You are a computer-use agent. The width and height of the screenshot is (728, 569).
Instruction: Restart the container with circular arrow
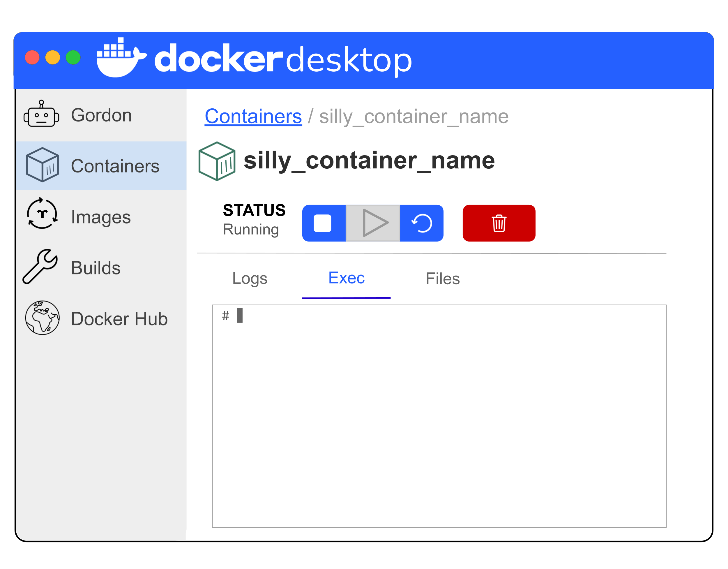pos(422,223)
